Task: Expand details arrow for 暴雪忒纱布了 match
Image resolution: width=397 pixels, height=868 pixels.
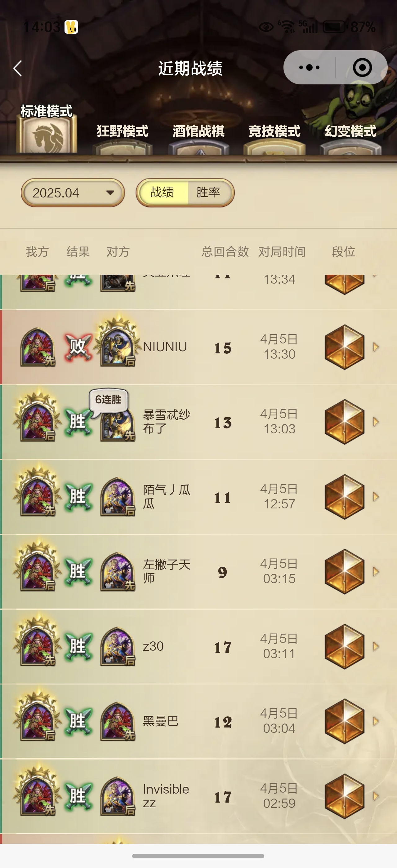Action: pos(376,422)
